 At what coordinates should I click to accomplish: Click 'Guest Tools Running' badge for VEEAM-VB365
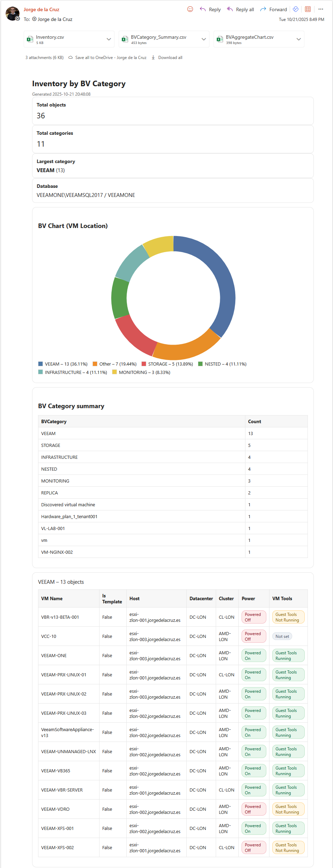[x=288, y=771]
